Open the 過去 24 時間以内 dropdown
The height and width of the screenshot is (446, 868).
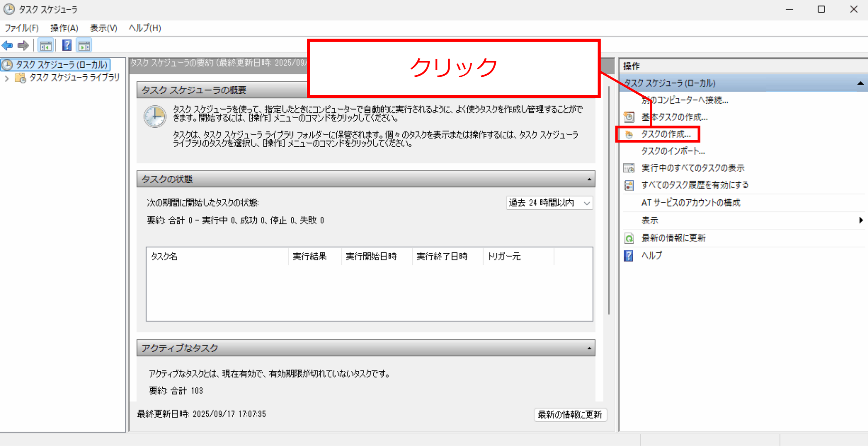[x=549, y=203]
